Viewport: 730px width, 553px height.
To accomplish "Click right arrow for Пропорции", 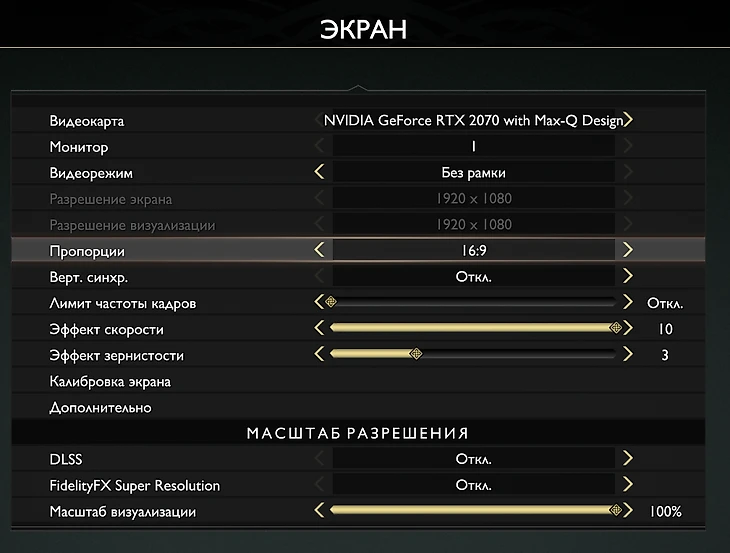I will point(628,250).
